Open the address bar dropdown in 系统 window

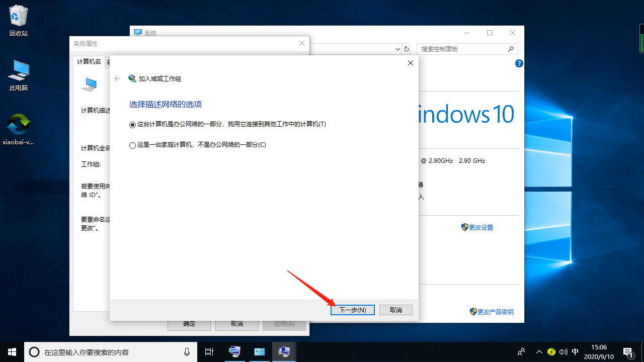(x=397, y=49)
